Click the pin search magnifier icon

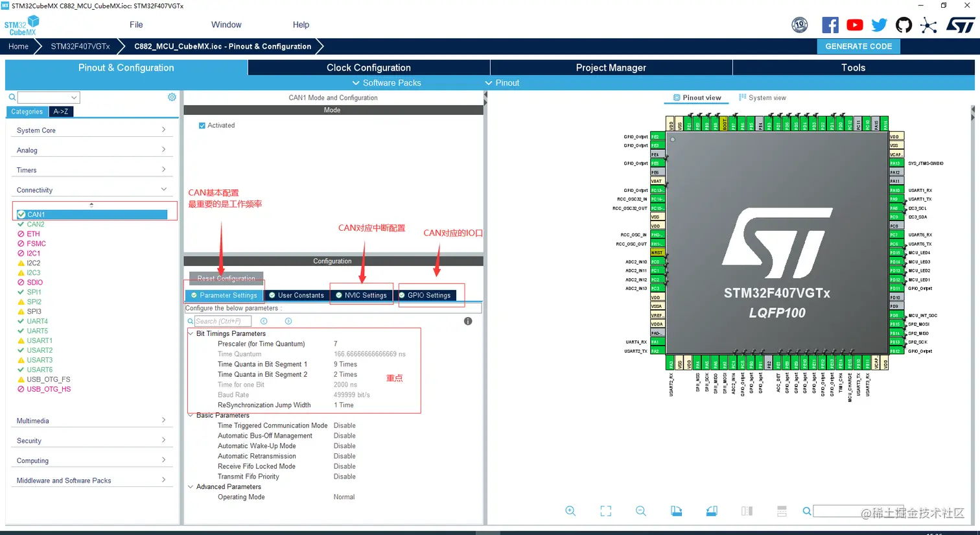pyautogui.click(x=807, y=511)
